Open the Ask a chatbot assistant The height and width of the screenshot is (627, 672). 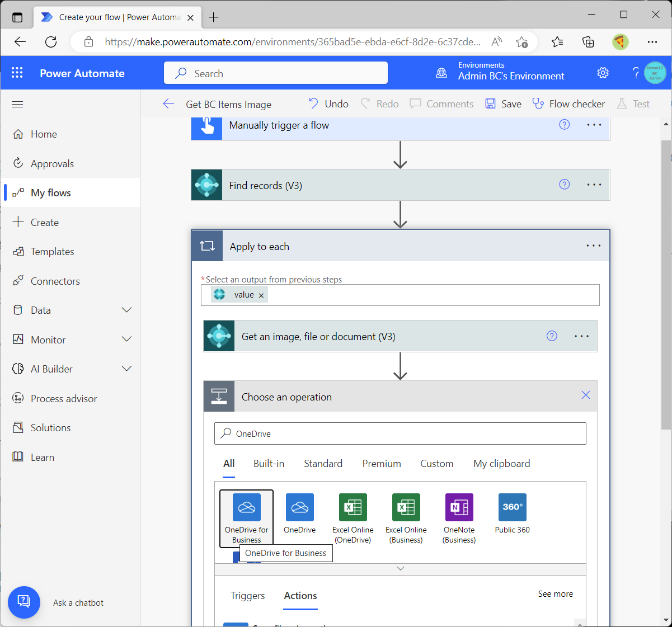tap(24, 602)
